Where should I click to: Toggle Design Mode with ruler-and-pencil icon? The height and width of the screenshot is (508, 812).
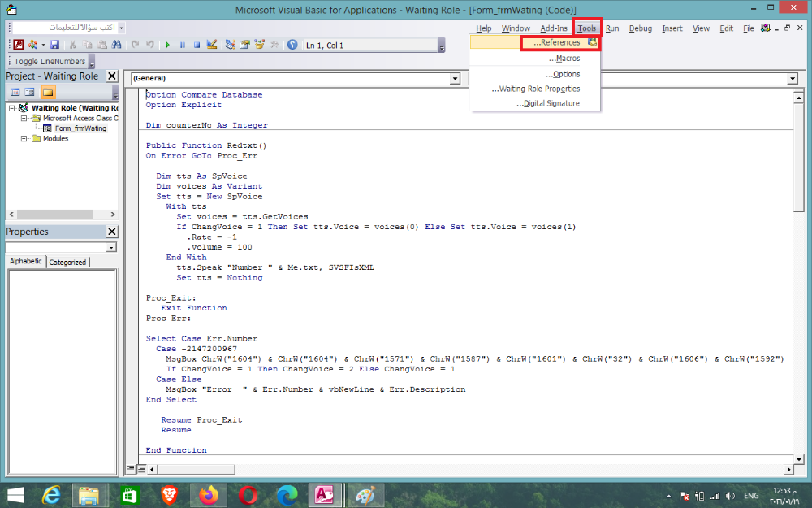tap(212, 45)
